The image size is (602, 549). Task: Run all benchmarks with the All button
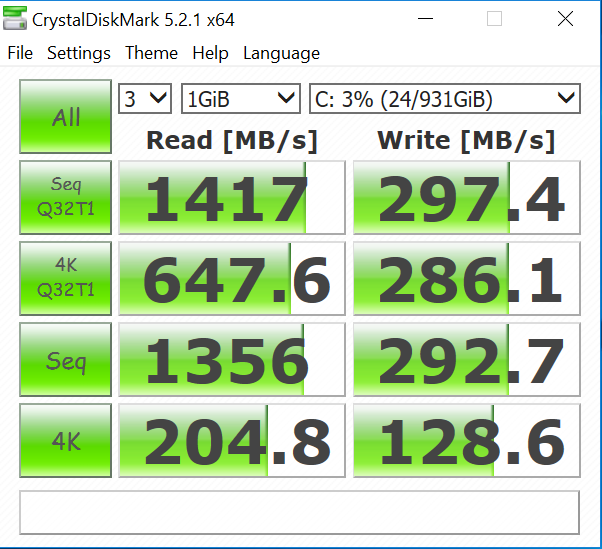click(66, 117)
